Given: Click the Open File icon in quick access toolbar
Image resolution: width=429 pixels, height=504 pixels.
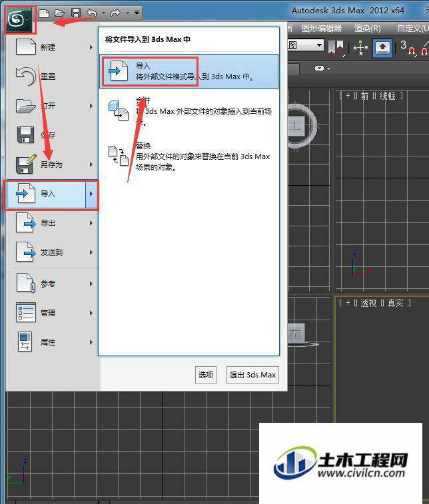Looking at the screenshot, I should tap(60, 13).
